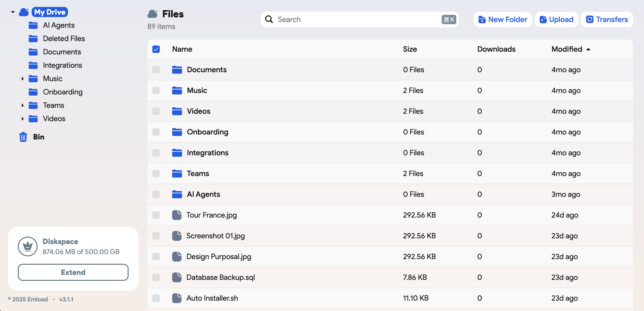Expand the Teams folder in sidebar
The height and width of the screenshot is (311, 644).
pos(23,106)
